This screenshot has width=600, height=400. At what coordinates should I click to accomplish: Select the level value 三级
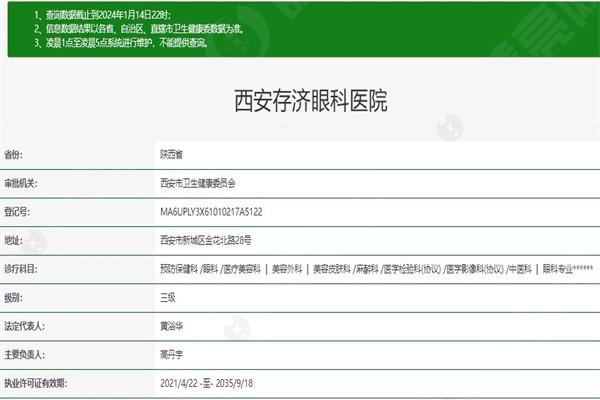tap(168, 297)
